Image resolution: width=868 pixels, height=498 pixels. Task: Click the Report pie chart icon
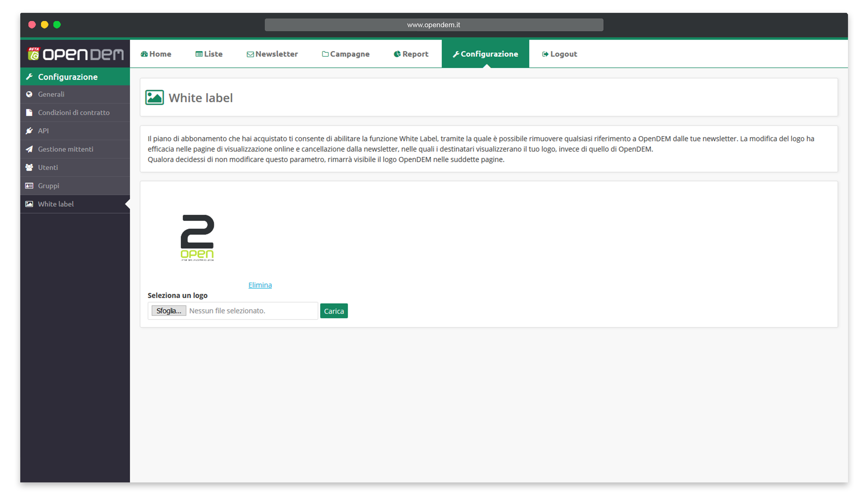398,54
